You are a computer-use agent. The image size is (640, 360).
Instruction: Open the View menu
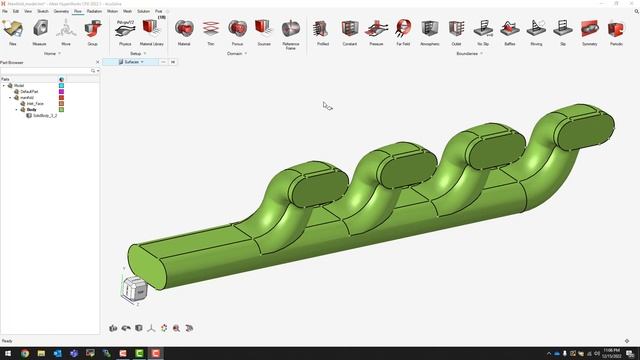coord(28,11)
